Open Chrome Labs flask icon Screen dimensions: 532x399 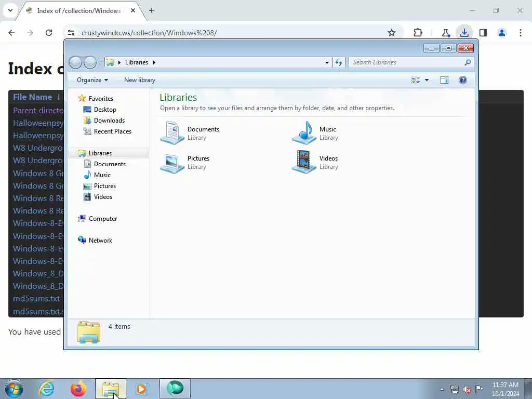445,33
